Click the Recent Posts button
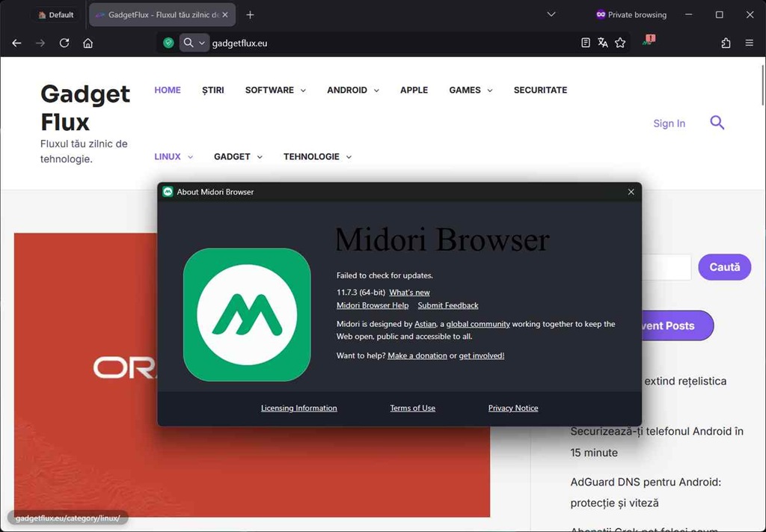Screen dimensions: 766x532 coord(677,325)
